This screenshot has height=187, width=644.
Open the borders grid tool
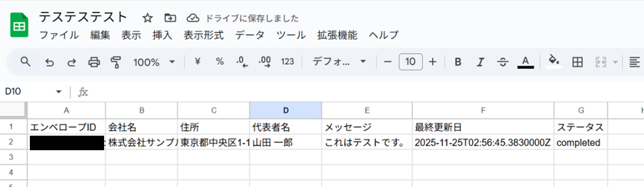click(x=577, y=62)
